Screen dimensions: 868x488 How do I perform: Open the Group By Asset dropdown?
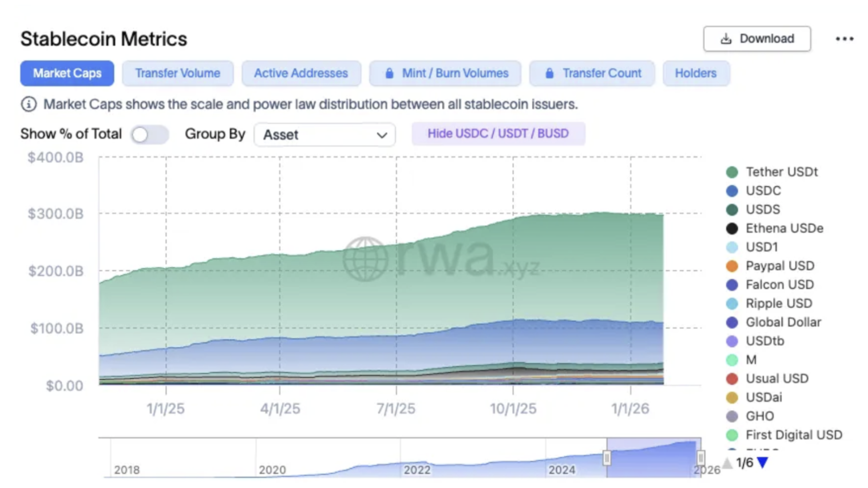(x=325, y=134)
